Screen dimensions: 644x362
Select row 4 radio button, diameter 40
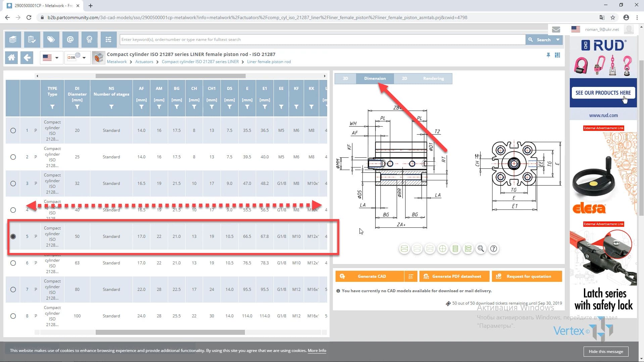point(13,210)
